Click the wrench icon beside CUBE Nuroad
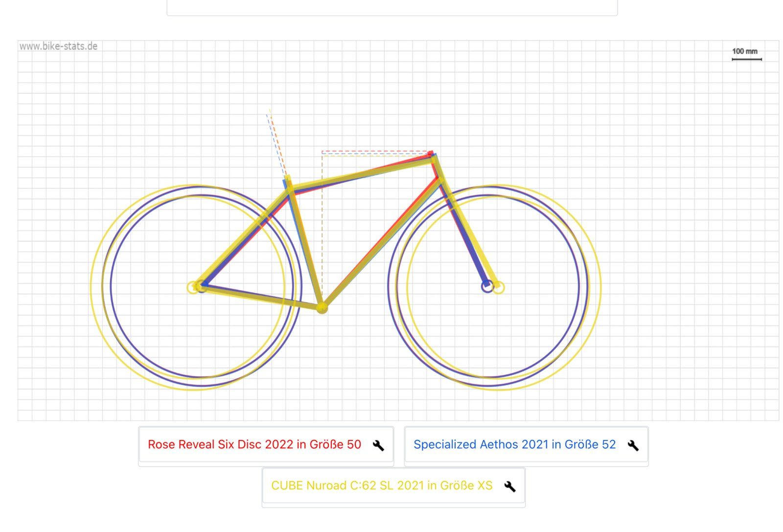The height and width of the screenshot is (532, 783). pyautogui.click(x=510, y=486)
